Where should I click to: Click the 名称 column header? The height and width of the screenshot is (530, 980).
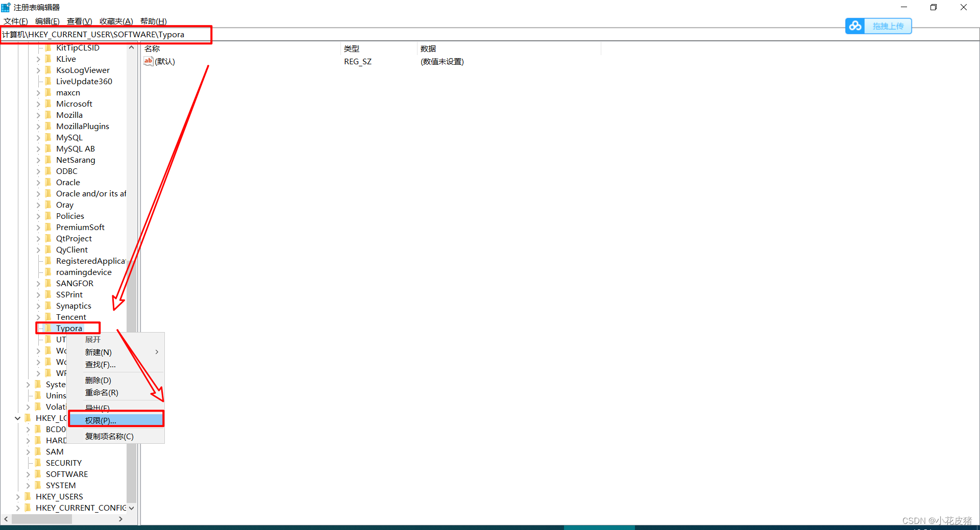tap(241, 48)
